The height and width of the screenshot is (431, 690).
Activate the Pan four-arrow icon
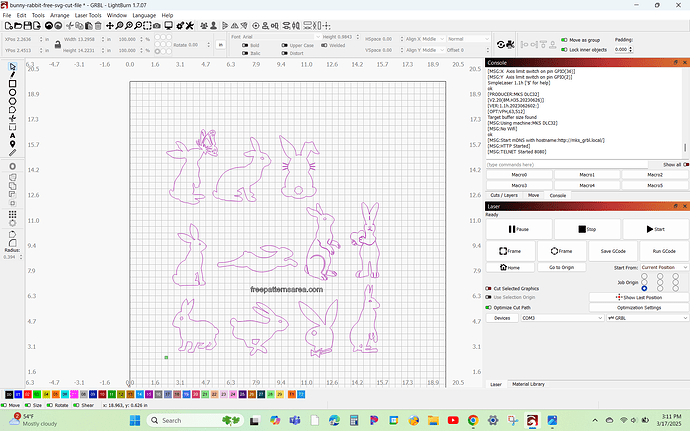[110, 26]
